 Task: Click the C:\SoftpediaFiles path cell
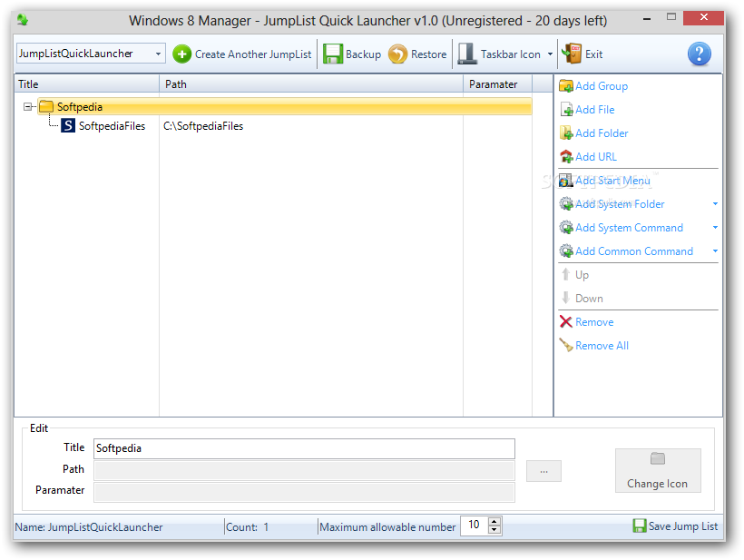203,126
